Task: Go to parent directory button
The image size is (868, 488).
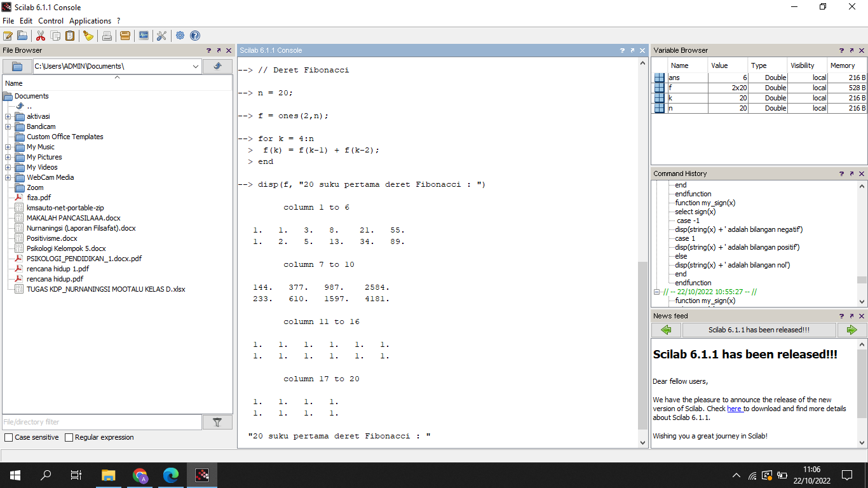Action: coord(217,66)
